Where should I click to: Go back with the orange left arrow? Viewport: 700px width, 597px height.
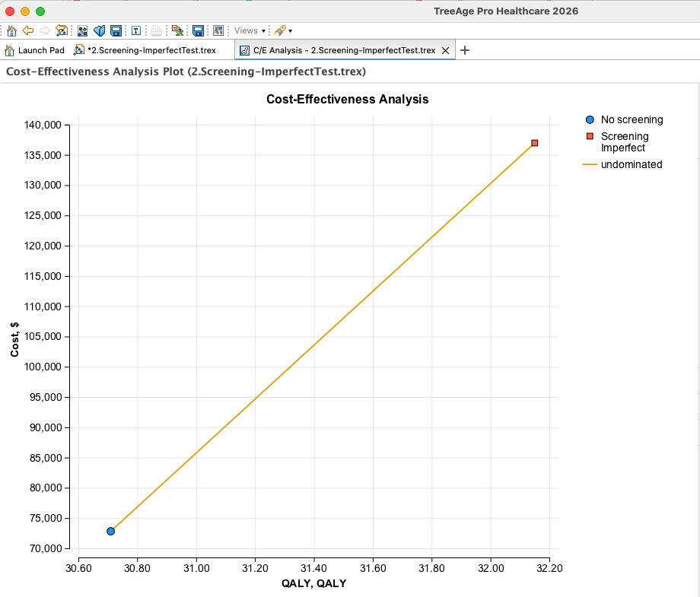pyautogui.click(x=28, y=30)
